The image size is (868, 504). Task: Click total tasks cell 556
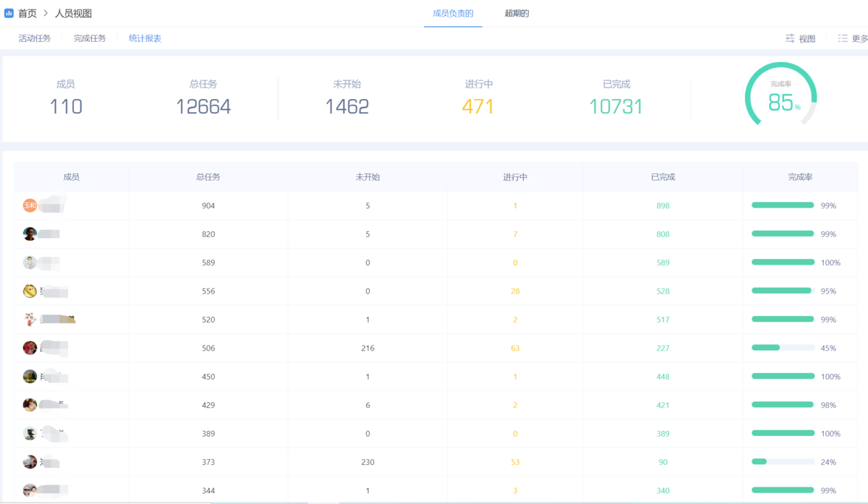[x=208, y=291]
